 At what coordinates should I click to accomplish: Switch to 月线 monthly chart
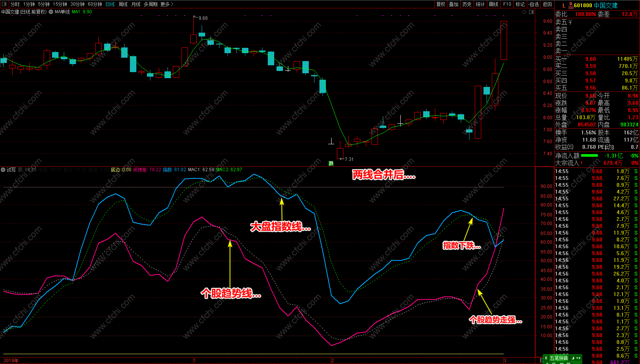pos(136,4)
